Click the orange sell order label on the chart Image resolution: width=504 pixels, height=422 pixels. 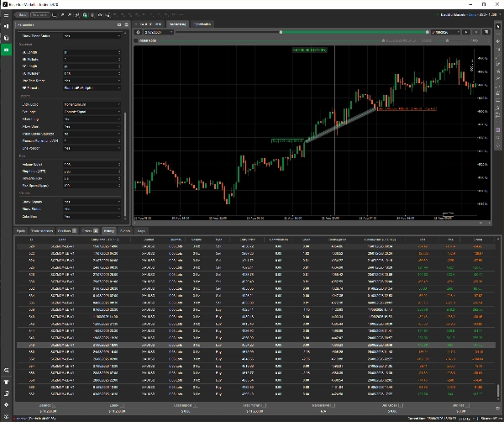click(407, 108)
